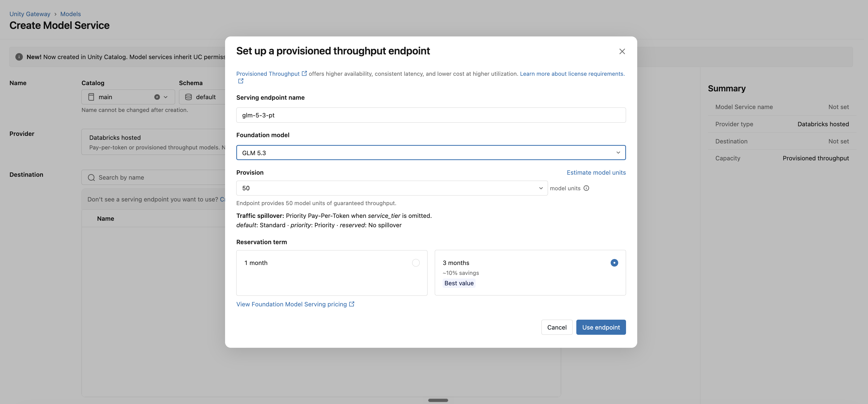Open external link icon beside Provisioned Throughput
The width and height of the screenshot is (868, 404).
pyautogui.click(x=304, y=73)
